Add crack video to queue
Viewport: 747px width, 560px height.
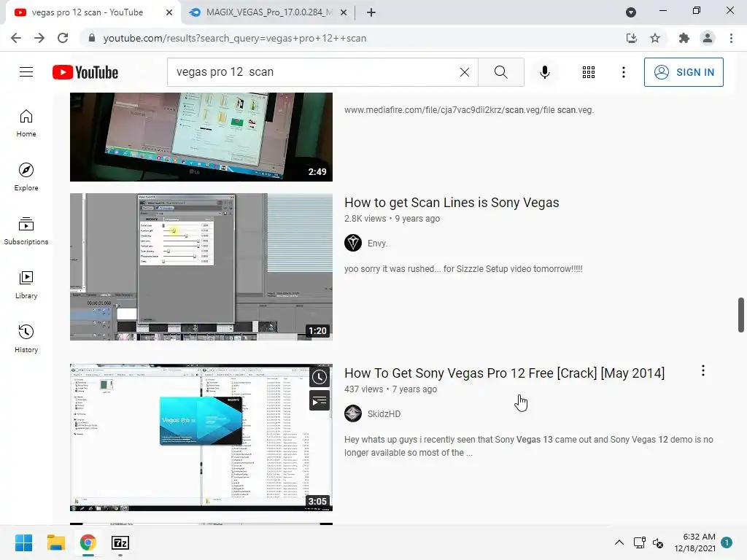pyautogui.click(x=320, y=401)
